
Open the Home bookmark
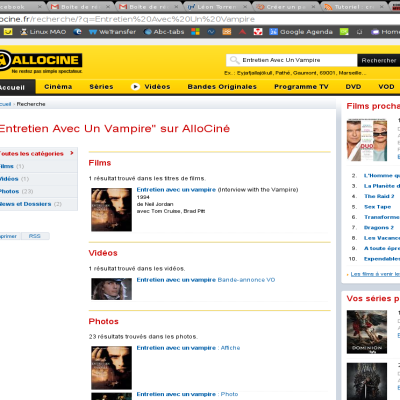[386, 32]
